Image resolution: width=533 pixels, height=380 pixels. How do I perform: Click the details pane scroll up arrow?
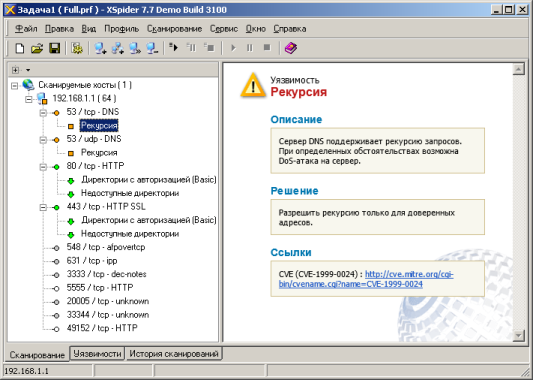tap(518, 69)
